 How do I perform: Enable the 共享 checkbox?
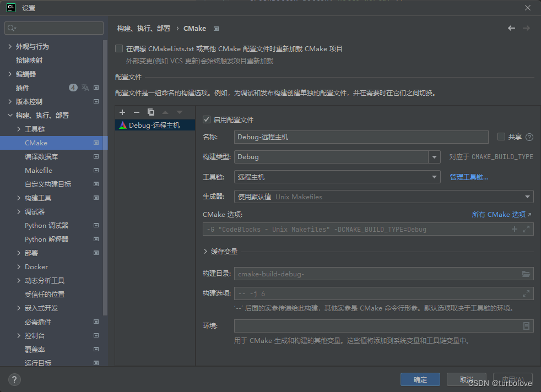(x=501, y=137)
